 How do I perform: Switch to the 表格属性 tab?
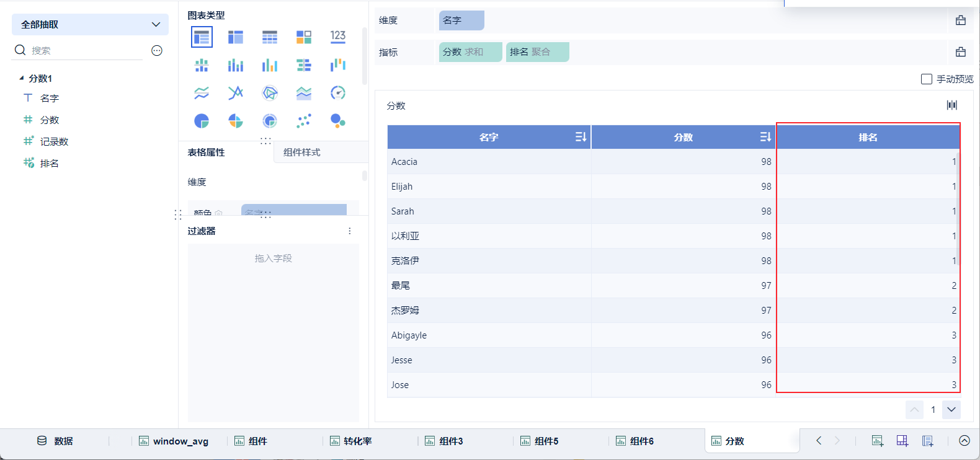coord(207,153)
